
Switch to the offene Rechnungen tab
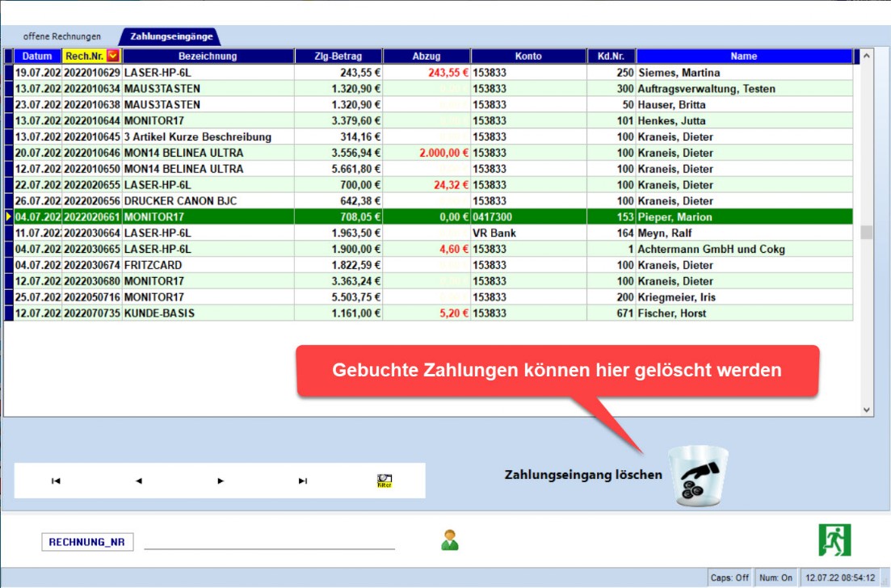click(x=62, y=36)
